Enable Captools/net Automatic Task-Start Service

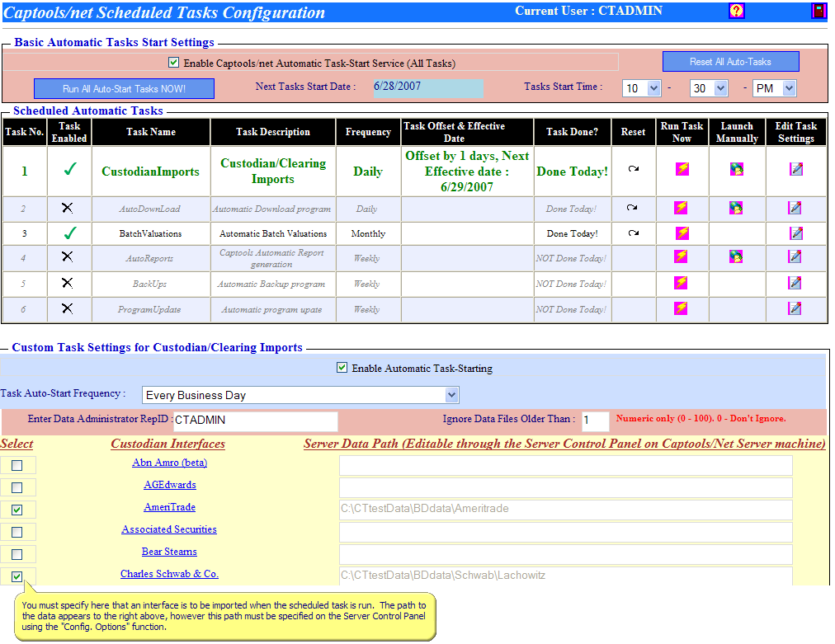(x=174, y=62)
